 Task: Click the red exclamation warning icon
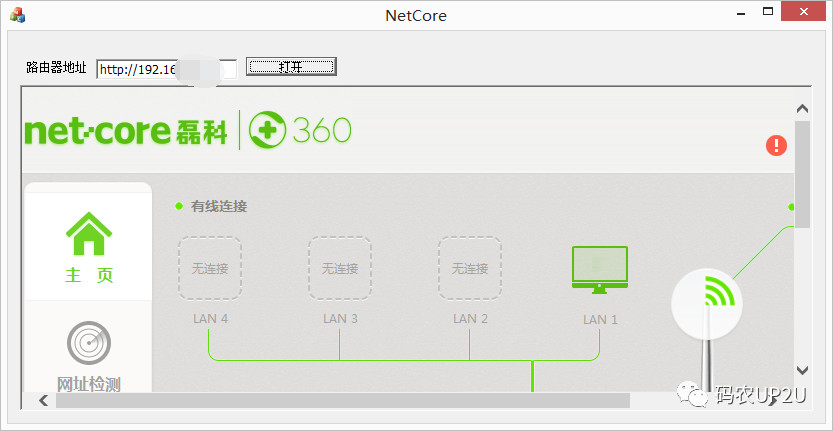pos(776,145)
